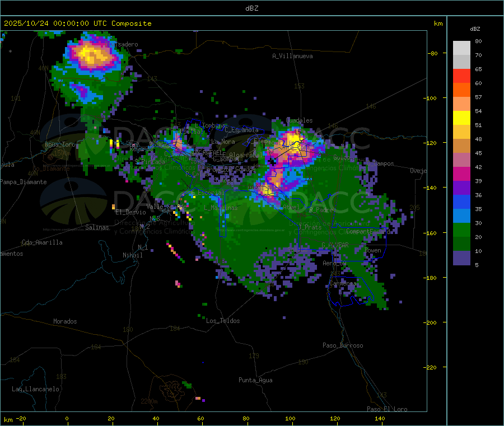The height and width of the screenshot is (426, 504).
Task: Click the '-80' tick on the vertical axis
Action: pyautogui.click(x=433, y=53)
